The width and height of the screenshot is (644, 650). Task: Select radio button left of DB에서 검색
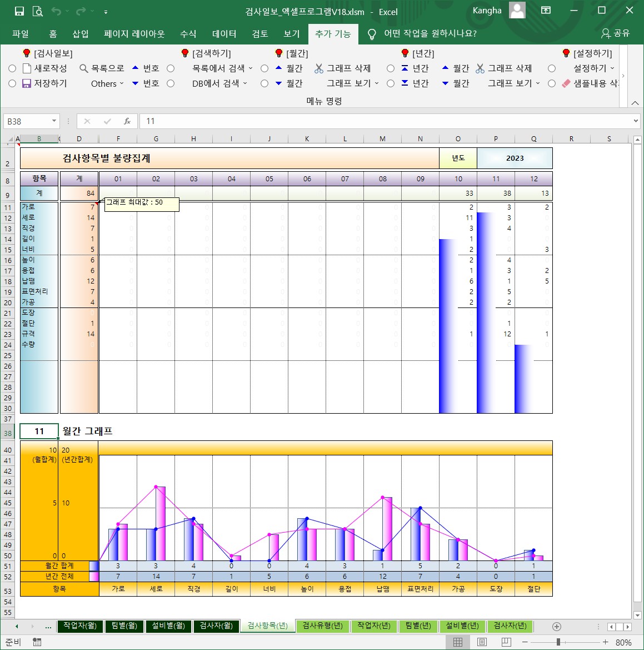coord(171,83)
